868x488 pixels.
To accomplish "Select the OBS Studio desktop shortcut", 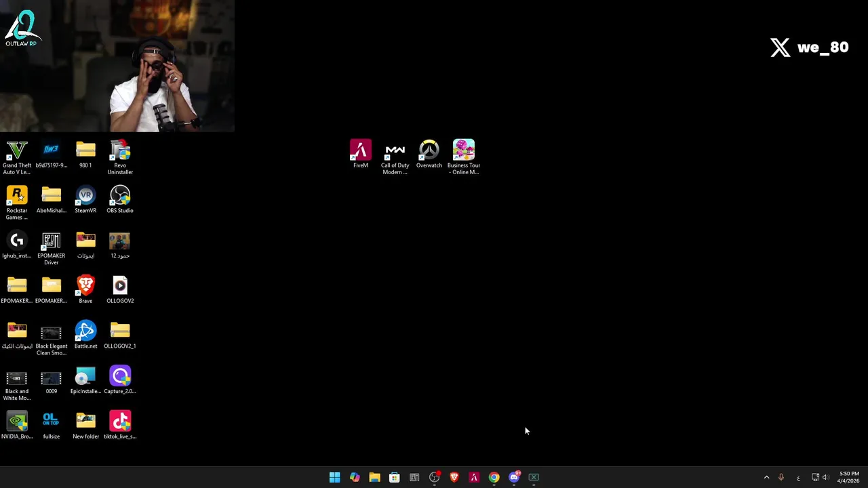I will (120, 199).
